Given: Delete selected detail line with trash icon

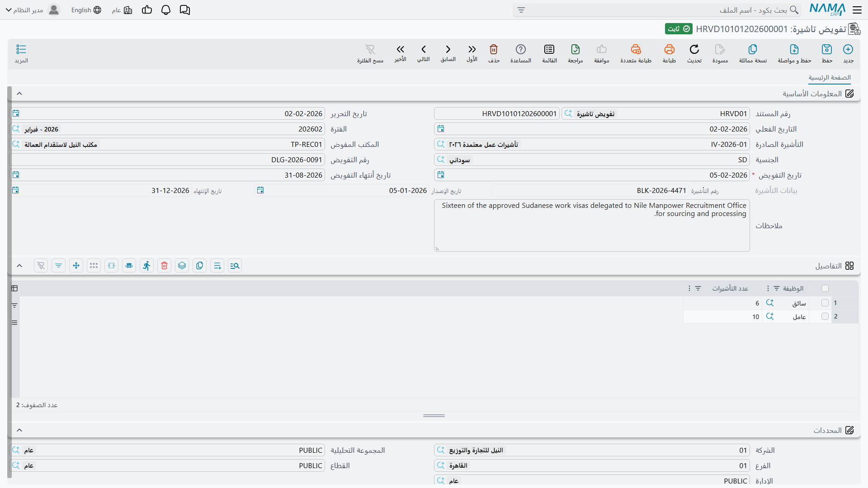Looking at the screenshot, I should click(x=165, y=266).
